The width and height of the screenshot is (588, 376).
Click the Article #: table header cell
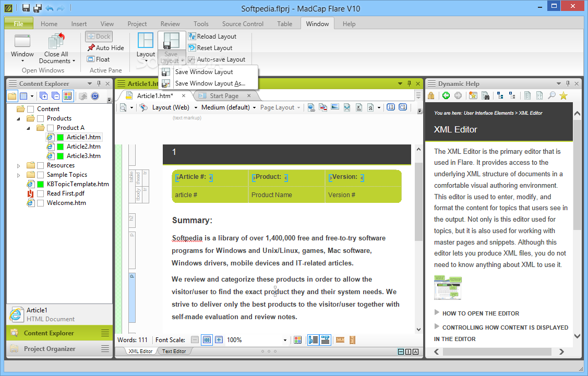point(210,177)
